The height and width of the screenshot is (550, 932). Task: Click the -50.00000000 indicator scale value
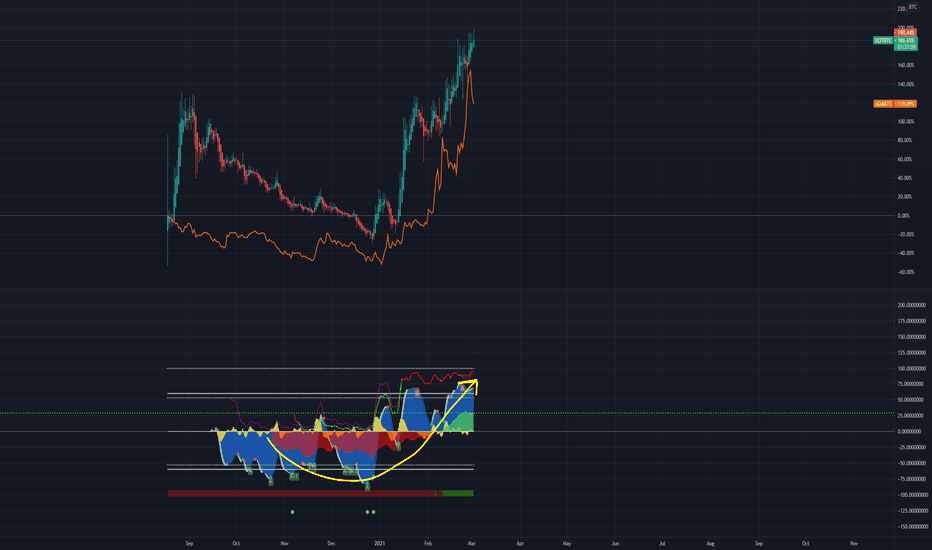[x=911, y=463]
